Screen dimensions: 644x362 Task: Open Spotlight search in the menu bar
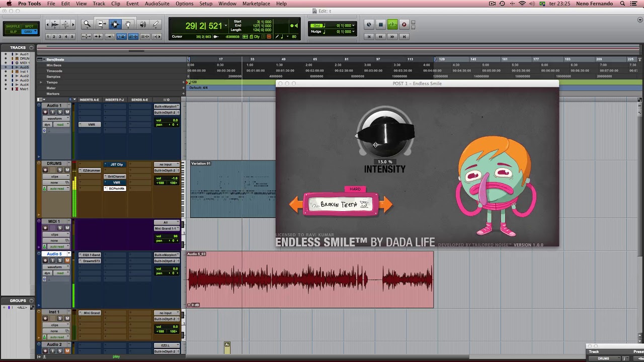pos(623,4)
